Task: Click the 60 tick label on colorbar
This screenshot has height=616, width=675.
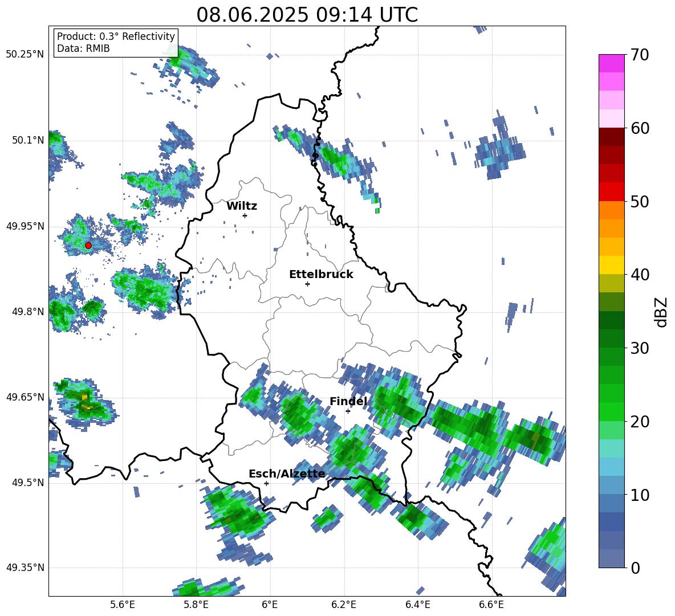Action: point(640,128)
